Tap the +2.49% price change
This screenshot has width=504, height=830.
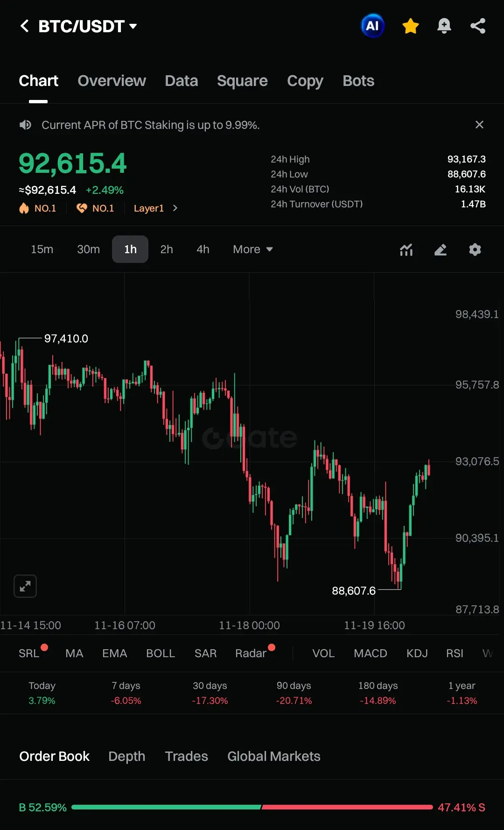pyautogui.click(x=105, y=190)
